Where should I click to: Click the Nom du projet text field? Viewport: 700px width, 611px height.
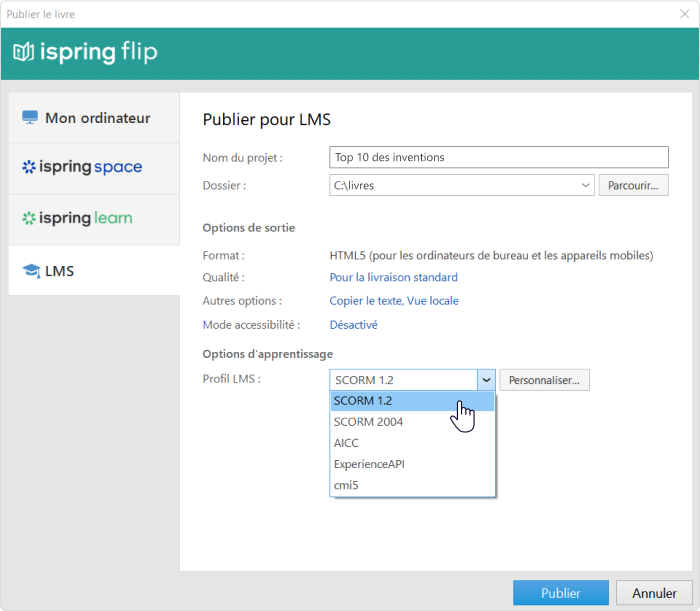tap(499, 157)
